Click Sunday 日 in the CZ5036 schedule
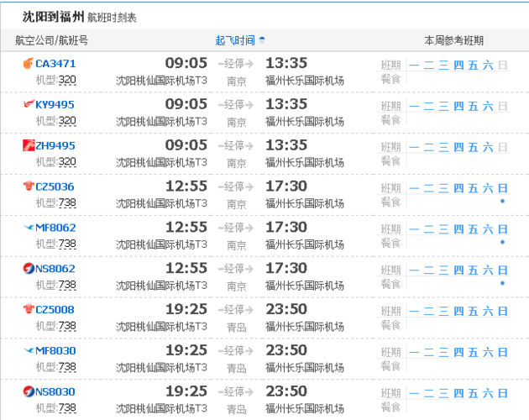This screenshot has width=529, height=420. [503, 188]
